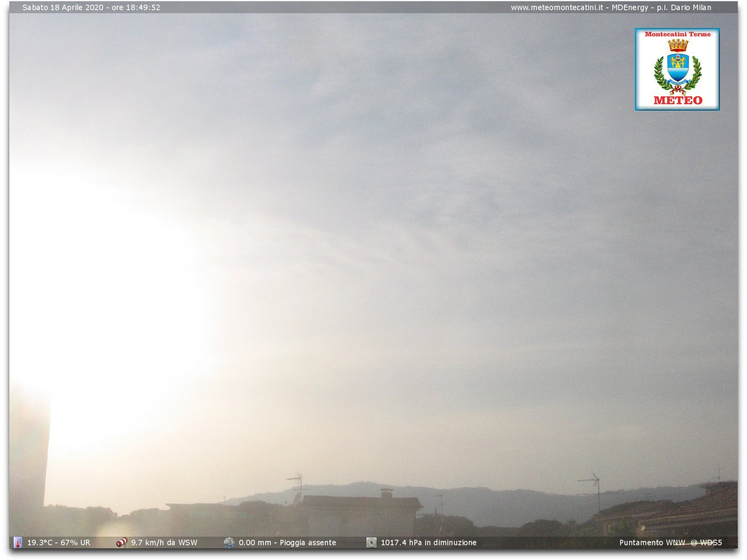Click the time text 'ore 18:49:52'
The width and height of the screenshot is (747, 560).
[x=136, y=7]
